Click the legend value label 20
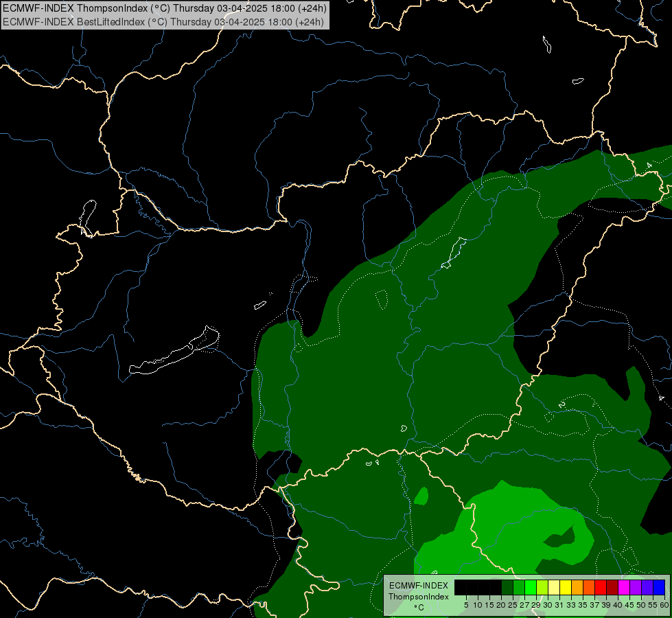672x618 pixels. coord(501,605)
